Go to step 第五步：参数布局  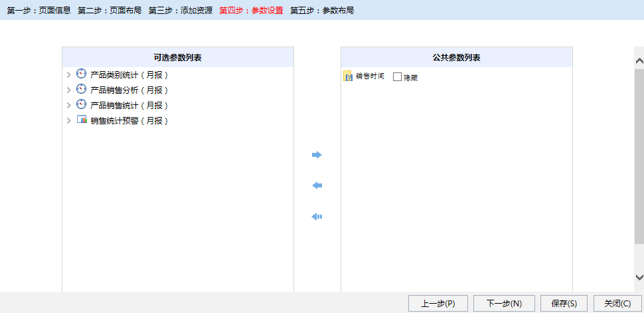pyautogui.click(x=321, y=11)
